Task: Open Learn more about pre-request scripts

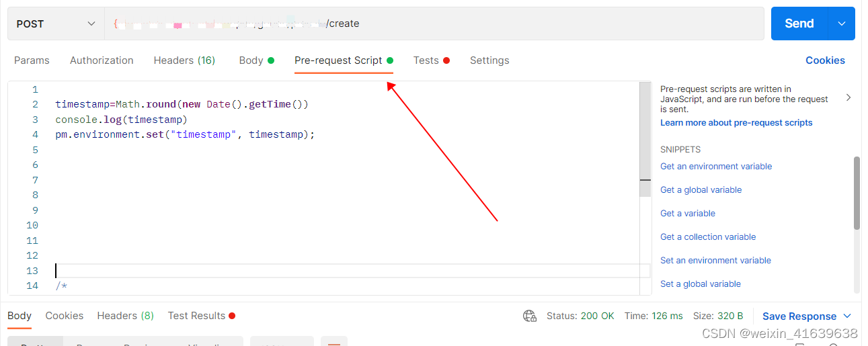Action: (x=736, y=123)
